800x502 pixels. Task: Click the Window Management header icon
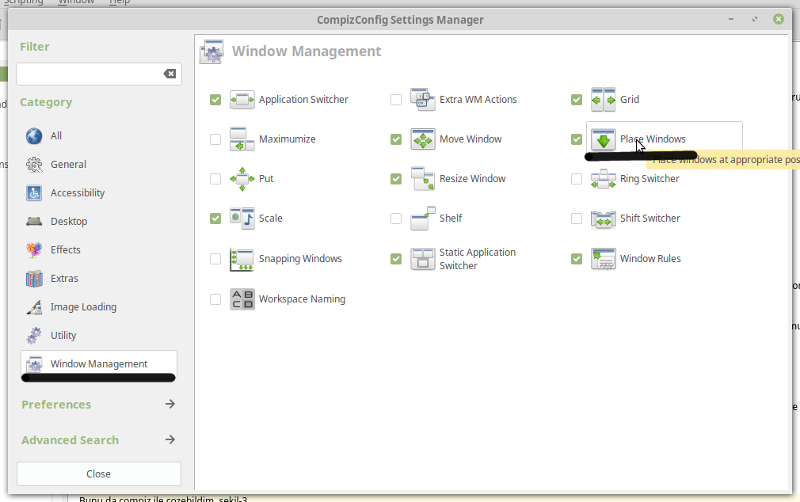(x=211, y=52)
